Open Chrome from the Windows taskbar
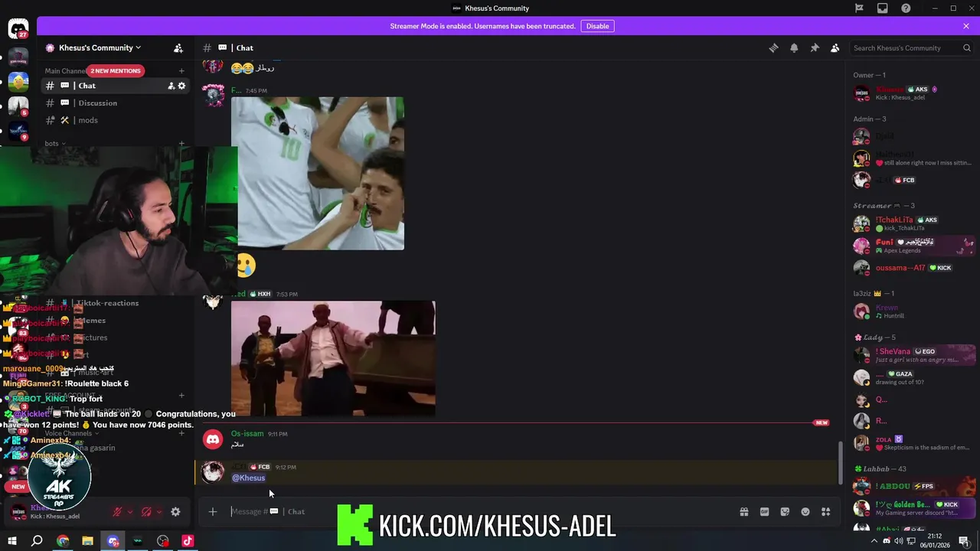 pyautogui.click(x=63, y=541)
